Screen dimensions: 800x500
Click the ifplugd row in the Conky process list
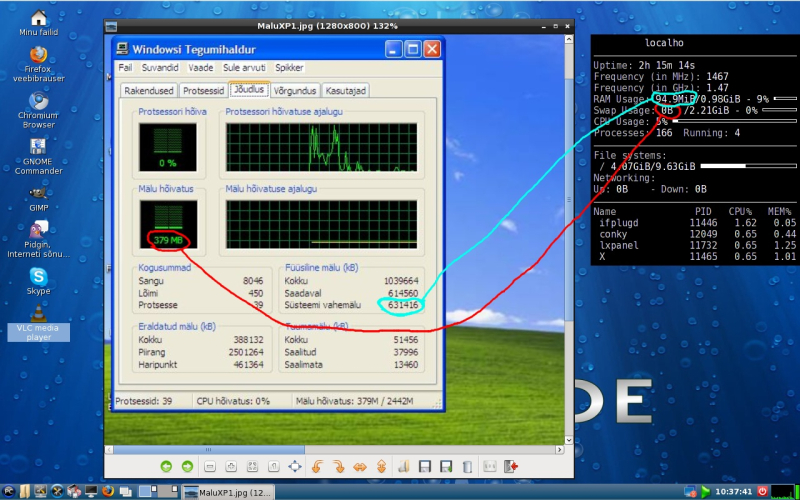695,223
